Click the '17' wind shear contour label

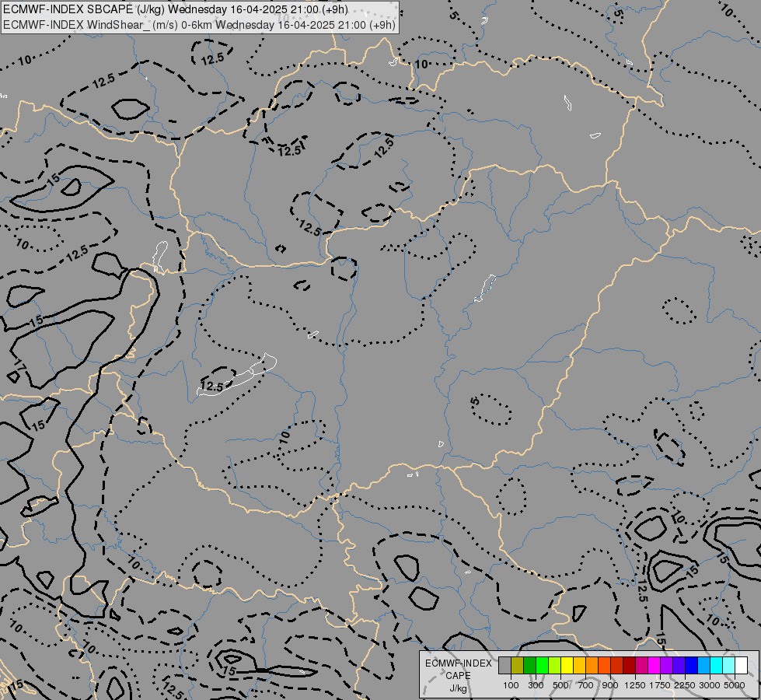(x=19, y=364)
